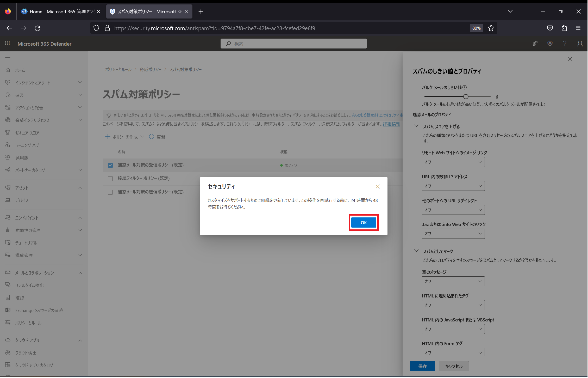588x378 pixels.
Task: Open the Firefox extensions puzzle icon
Action: 564,28
